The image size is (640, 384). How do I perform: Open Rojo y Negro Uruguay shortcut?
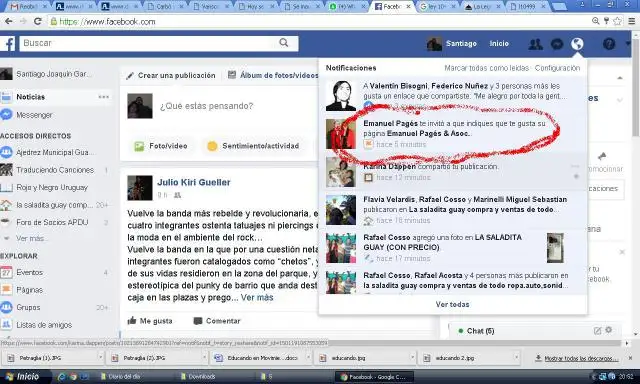[52, 188]
